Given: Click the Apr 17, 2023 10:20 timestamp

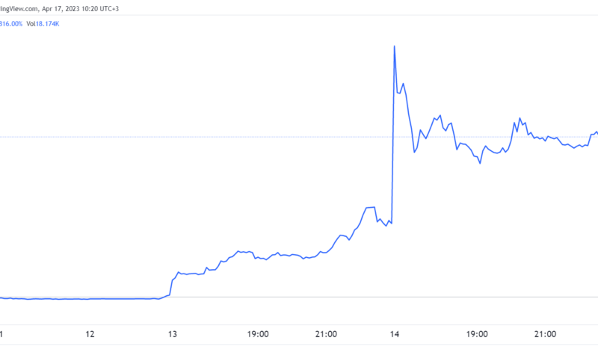Looking at the screenshot, I should [70, 9].
